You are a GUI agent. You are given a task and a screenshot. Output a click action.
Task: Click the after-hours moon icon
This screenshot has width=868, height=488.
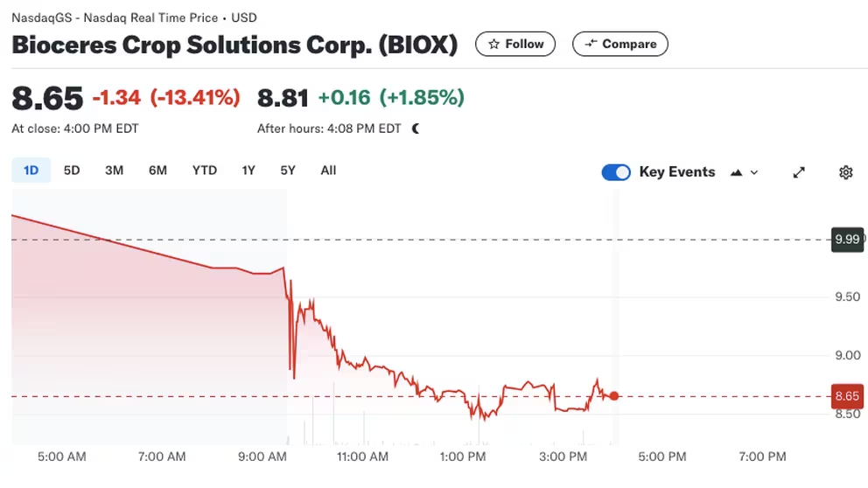coord(416,129)
